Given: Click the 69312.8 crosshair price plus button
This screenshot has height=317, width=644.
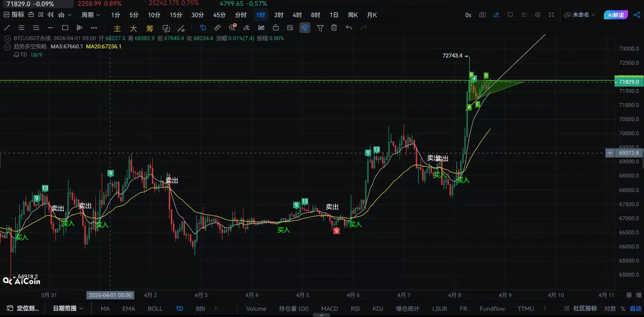Looking at the screenshot, I should pyautogui.click(x=610, y=153).
